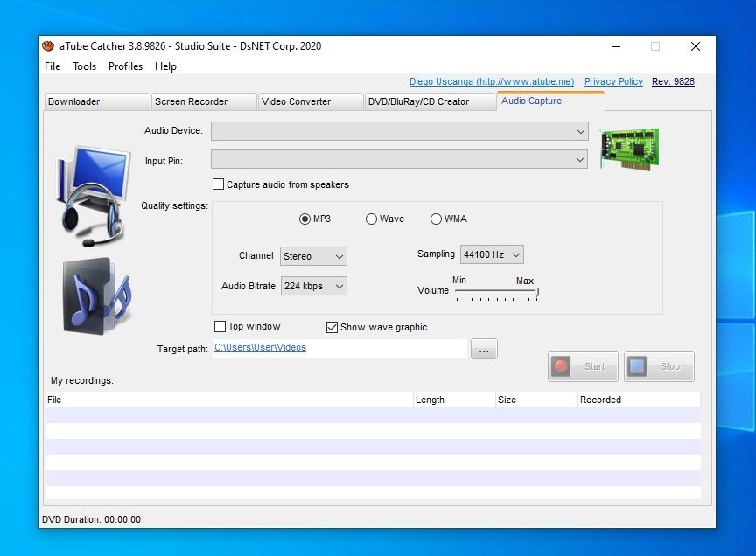Click the aTube Catcher baseball glove app icon
The height and width of the screenshot is (556, 756).
coord(48,46)
